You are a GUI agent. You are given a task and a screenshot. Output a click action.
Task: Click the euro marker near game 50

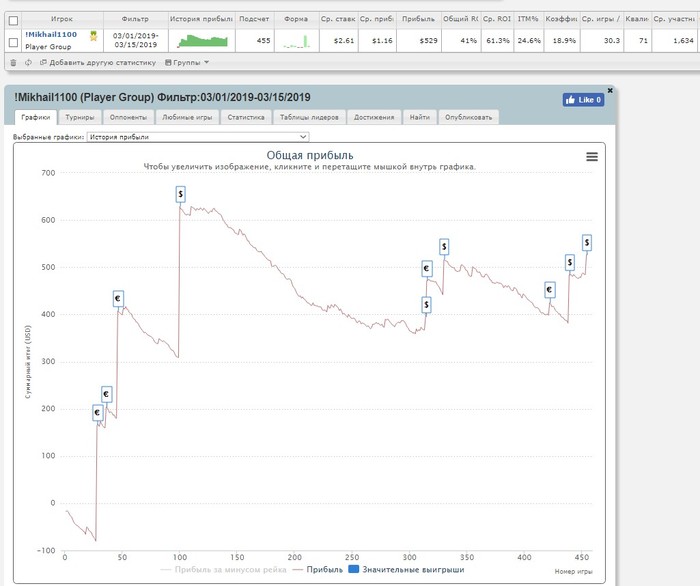(118, 298)
